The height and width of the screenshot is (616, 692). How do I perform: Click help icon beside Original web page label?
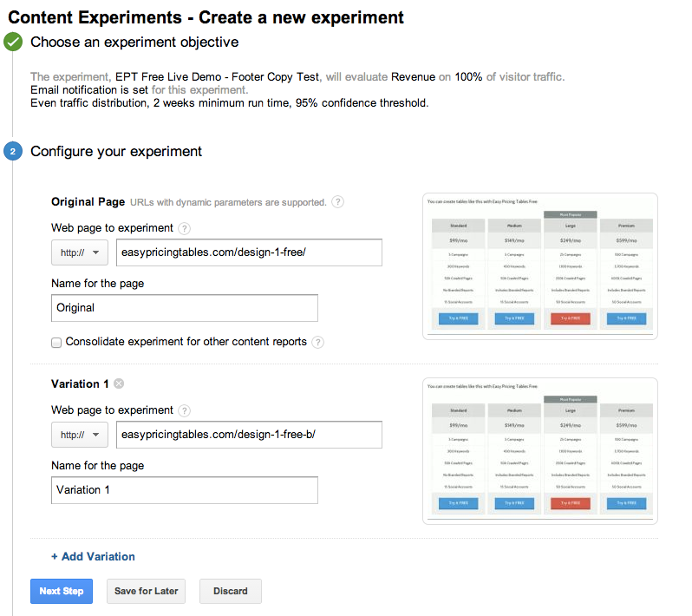[184, 228]
